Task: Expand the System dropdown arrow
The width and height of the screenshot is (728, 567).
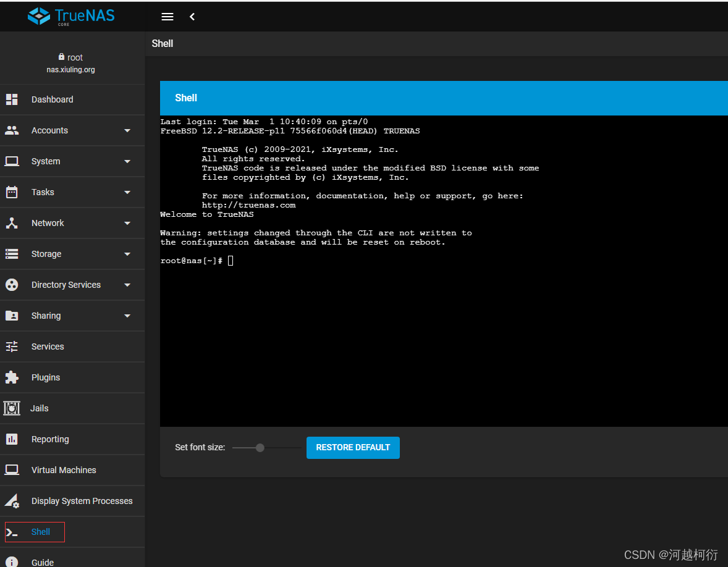Action: [127, 161]
